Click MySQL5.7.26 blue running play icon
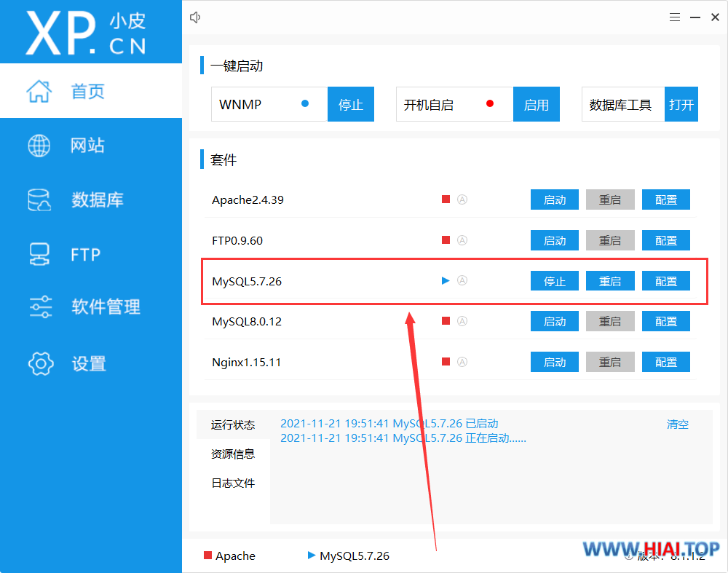The height and width of the screenshot is (573, 728). pos(446,280)
